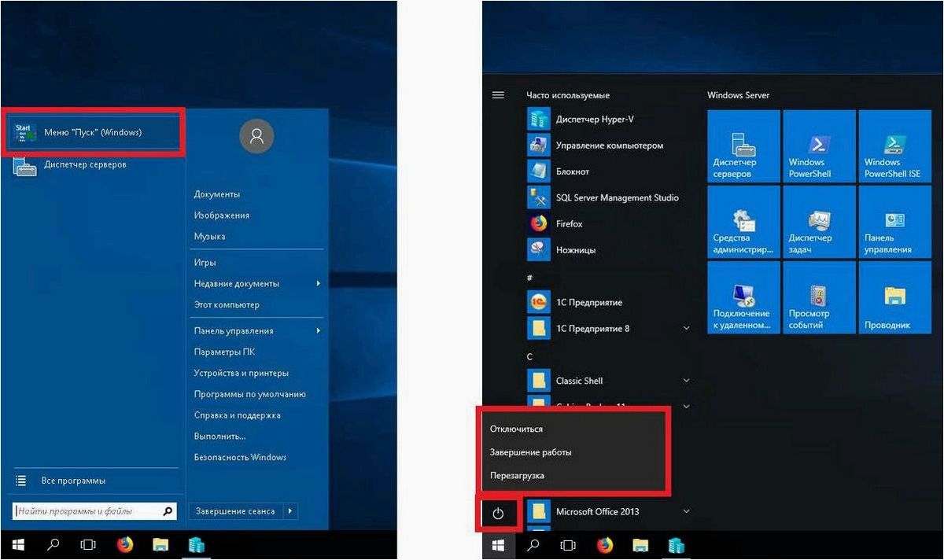This screenshot has width=944, height=560.
Task: Open the Проводник tile
Action: (894, 297)
